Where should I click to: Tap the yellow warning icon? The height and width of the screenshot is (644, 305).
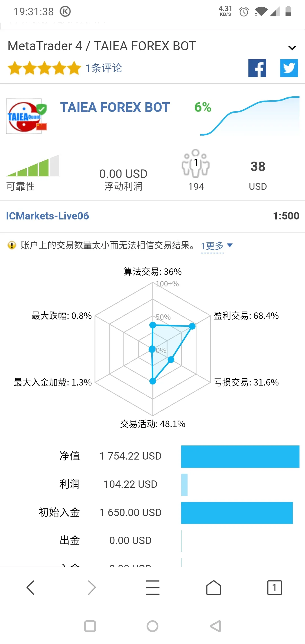point(12,245)
